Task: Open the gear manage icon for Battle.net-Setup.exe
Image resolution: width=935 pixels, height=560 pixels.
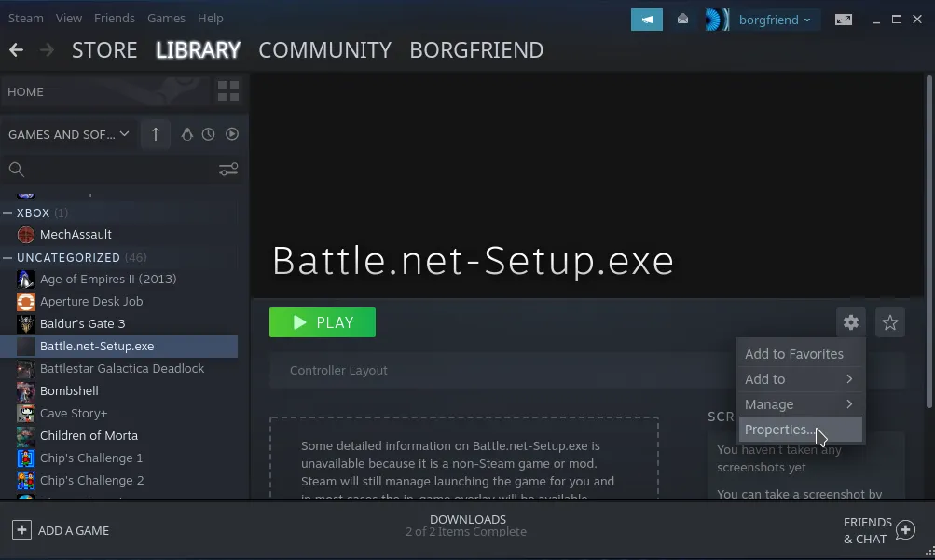Action: (x=850, y=322)
